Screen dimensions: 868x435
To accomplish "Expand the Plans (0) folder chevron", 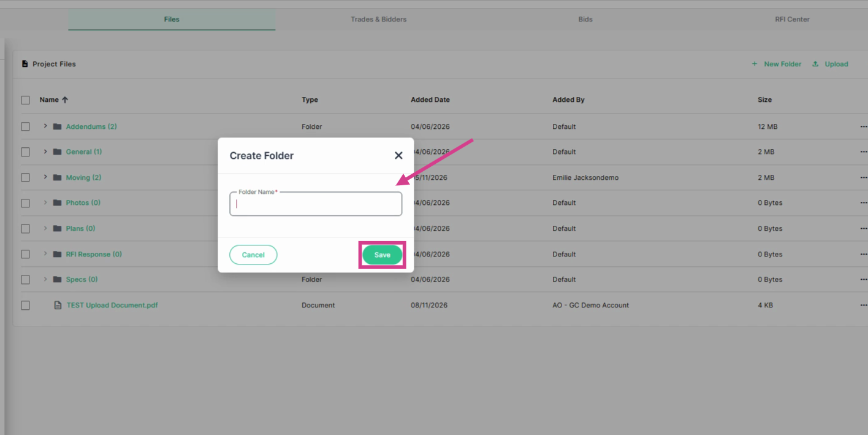I will point(45,228).
